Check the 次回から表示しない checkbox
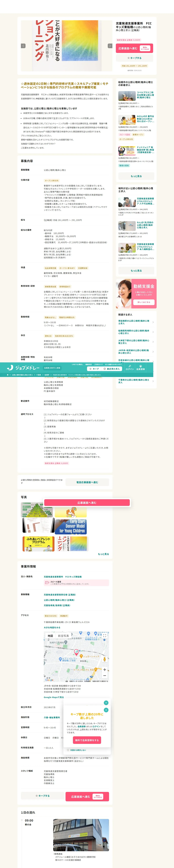The width and height of the screenshot is (174, 868). click(x=68, y=750)
